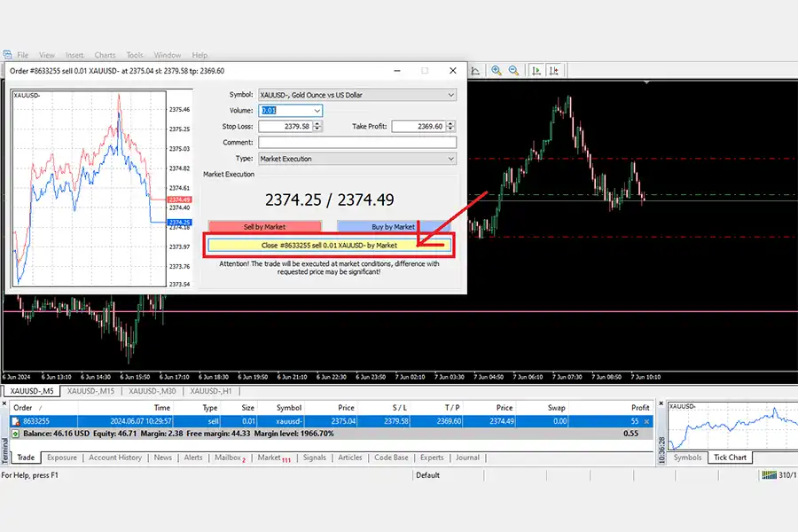The height and width of the screenshot is (532, 798).
Task: Decrease Stop Loss with the down stepper arrow
Action: (x=317, y=129)
